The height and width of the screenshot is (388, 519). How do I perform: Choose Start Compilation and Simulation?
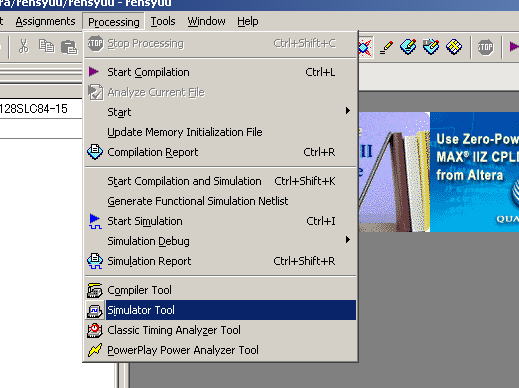click(220, 181)
